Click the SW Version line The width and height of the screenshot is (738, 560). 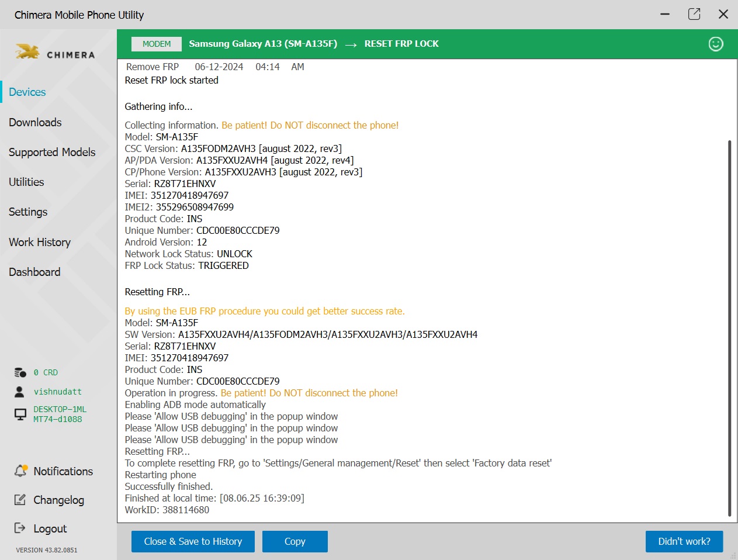[x=301, y=334]
